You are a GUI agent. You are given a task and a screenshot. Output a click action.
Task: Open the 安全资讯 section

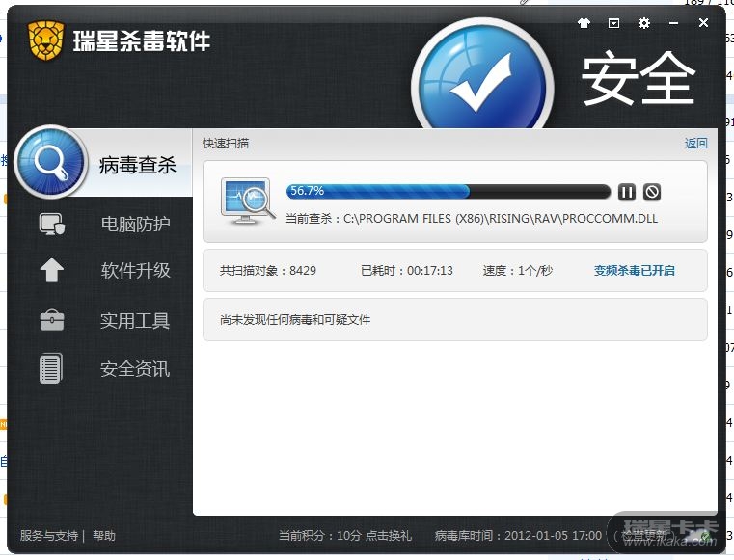(x=135, y=369)
